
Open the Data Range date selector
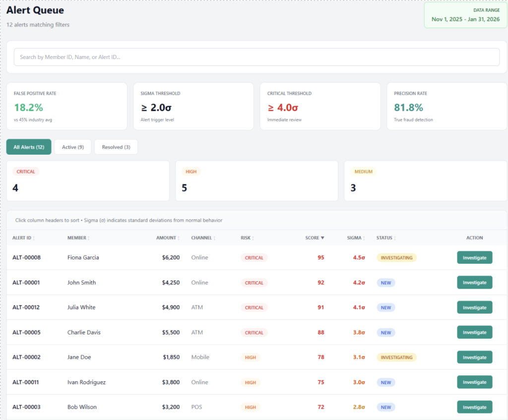coord(465,15)
